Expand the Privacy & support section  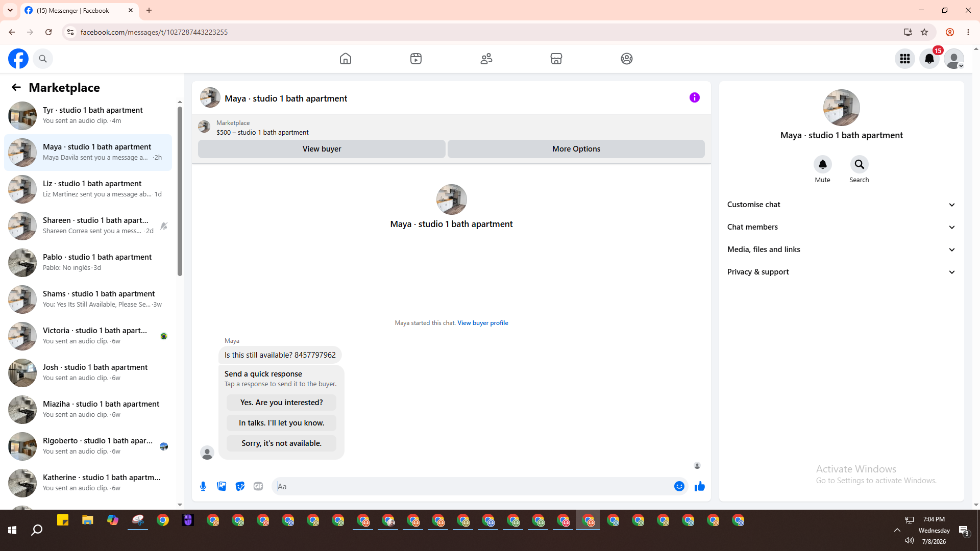(x=841, y=272)
